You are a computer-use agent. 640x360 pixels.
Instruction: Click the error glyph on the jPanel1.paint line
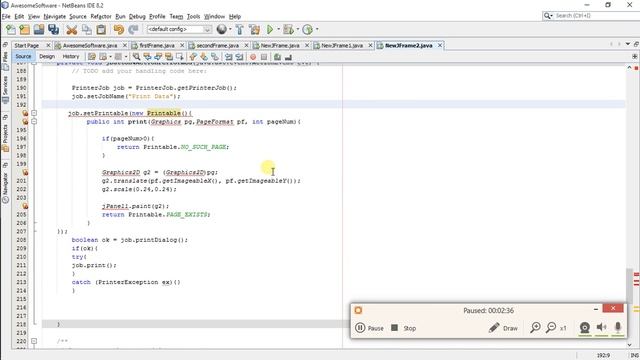click(x=25, y=206)
